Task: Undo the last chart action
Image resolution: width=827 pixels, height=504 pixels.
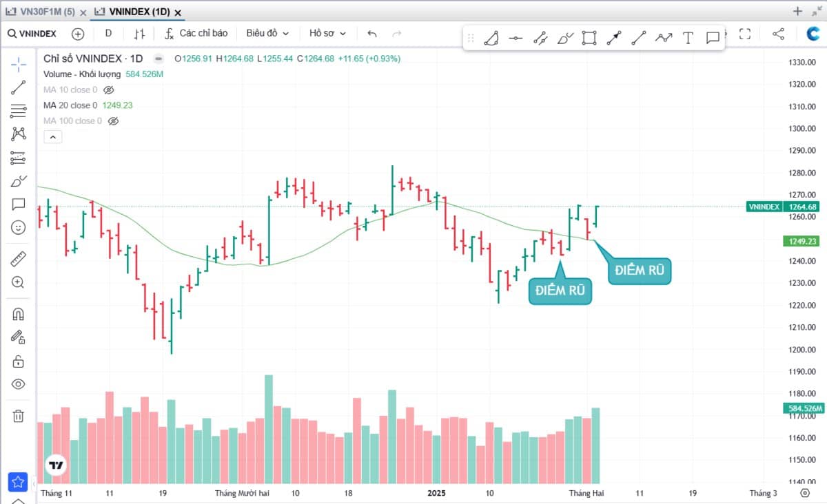Action: click(x=373, y=33)
